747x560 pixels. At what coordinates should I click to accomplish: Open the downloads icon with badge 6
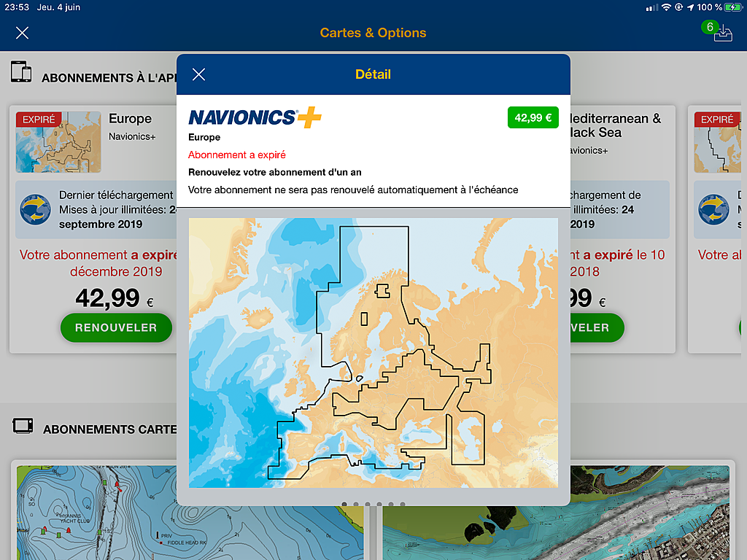tap(719, 32)
